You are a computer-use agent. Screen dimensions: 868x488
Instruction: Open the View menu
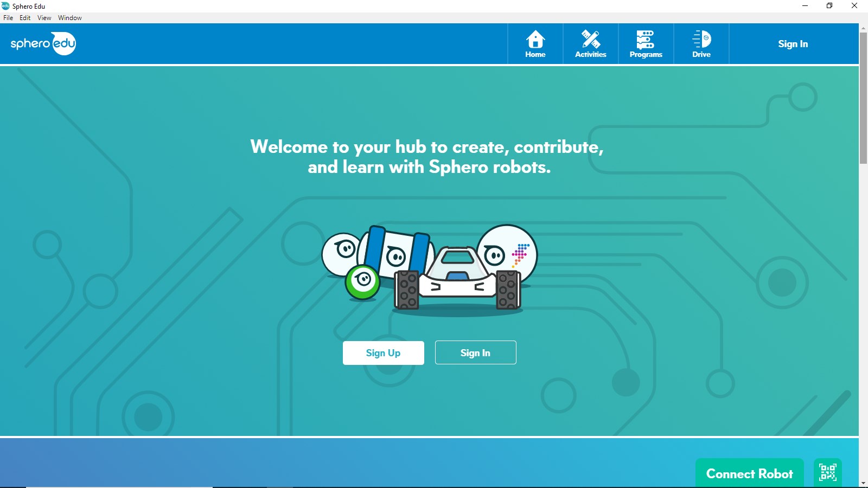[x=44, y=18]
